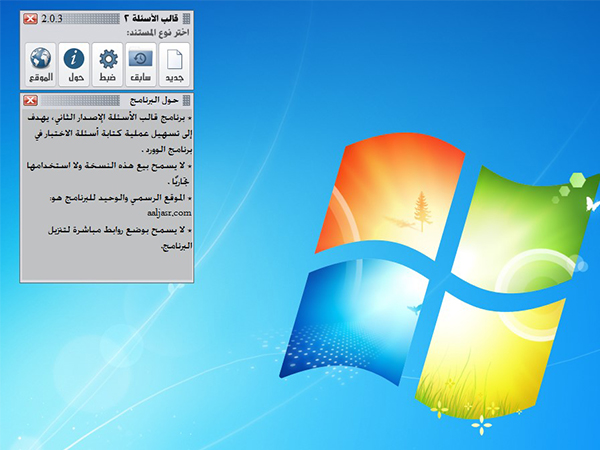Click the New document (جديد) icon
Screen dimensions: 600x450
pos(172,64)
